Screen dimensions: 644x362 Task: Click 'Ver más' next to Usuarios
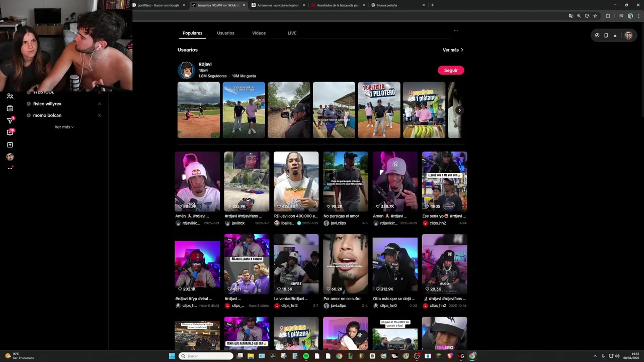[453, 50]
